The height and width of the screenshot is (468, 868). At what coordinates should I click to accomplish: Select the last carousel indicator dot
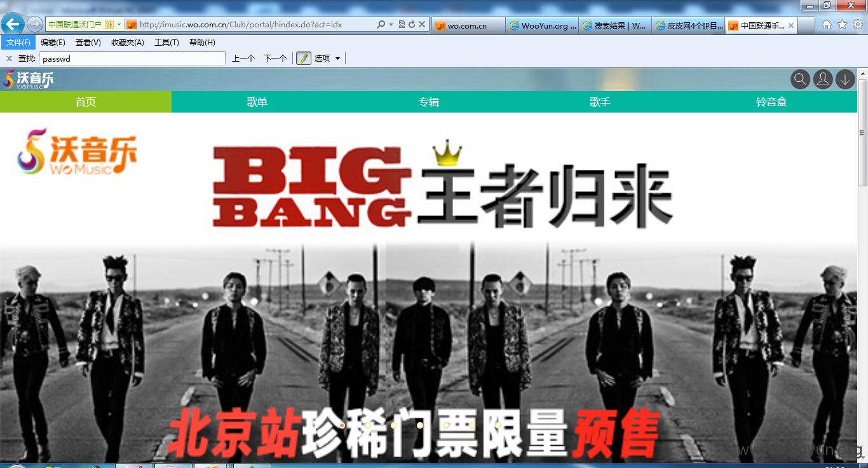(498, 425)
